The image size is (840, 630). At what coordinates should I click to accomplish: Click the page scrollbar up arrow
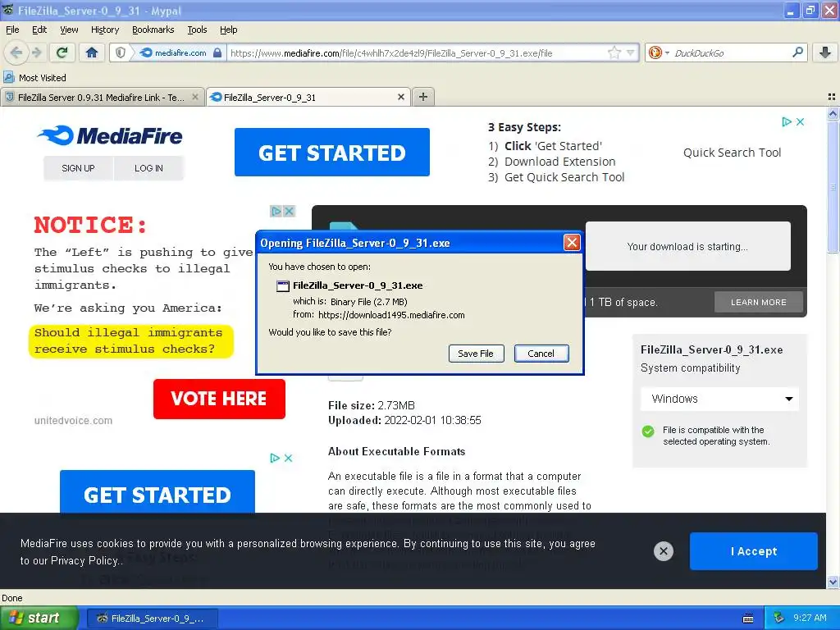click(x=833, y=113)
